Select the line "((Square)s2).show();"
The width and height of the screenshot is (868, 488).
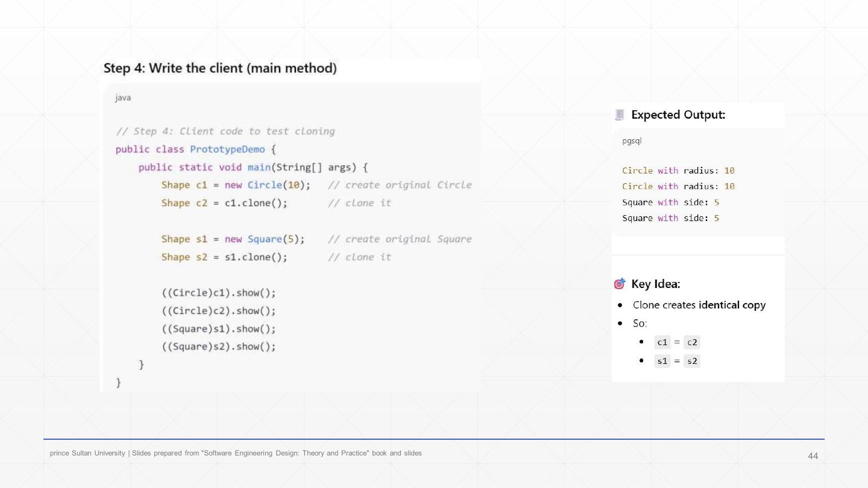click(x=219, y=347)
